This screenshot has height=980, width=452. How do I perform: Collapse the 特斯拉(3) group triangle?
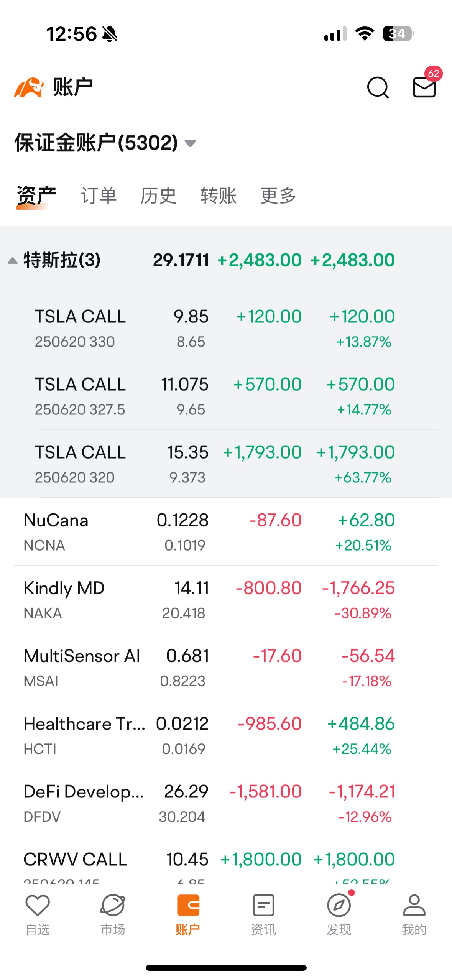coord(13,261)
